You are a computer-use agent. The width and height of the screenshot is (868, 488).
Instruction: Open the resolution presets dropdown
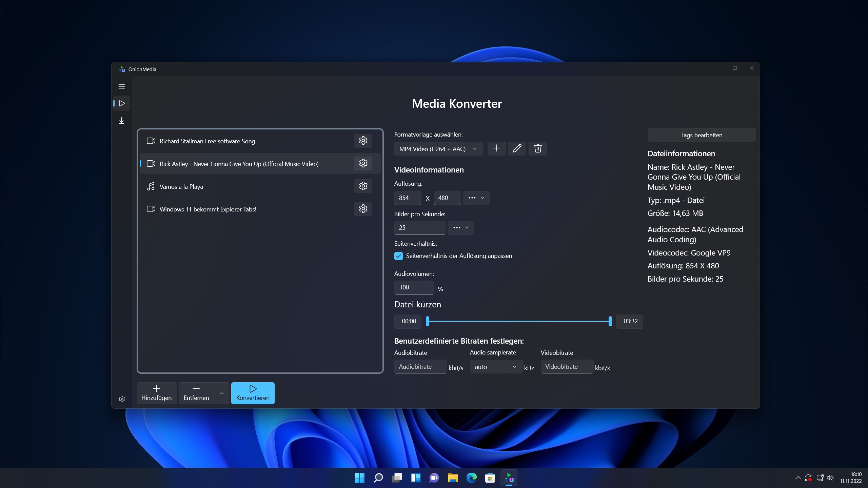tap(476, 198)
